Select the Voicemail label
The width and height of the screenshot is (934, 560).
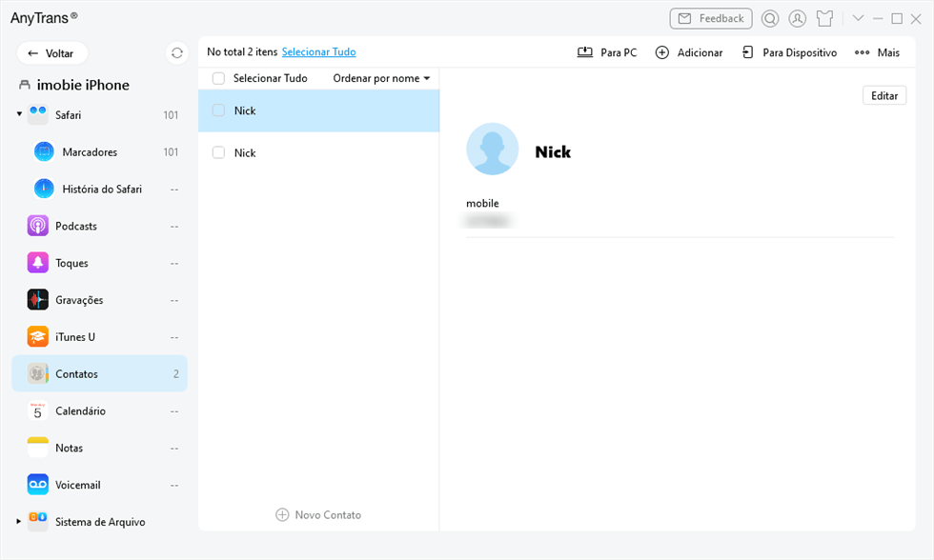tap(78, 485)
